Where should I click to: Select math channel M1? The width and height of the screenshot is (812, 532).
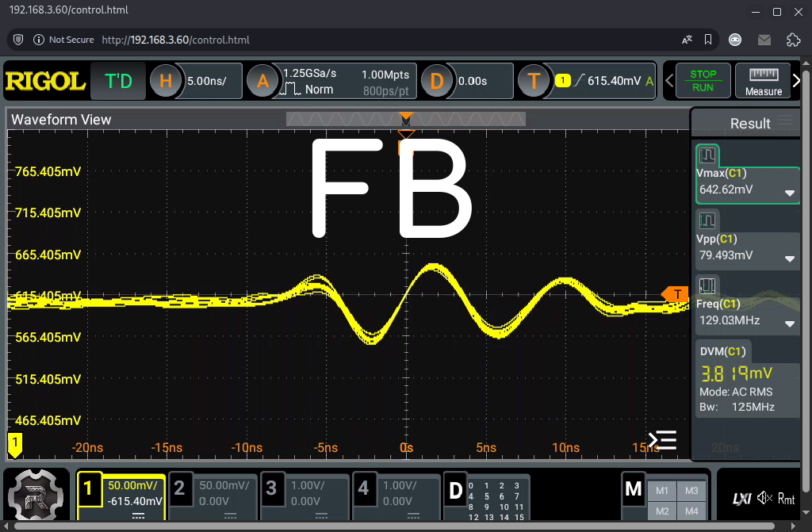click(x=662, y=491)
